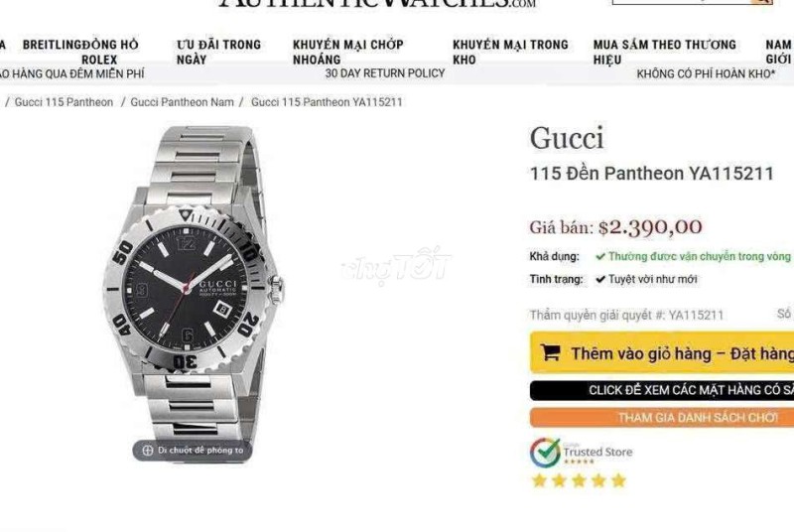Click the chợ TỐT watermark logo
This screenshot has width=794, height=532.
click(x=396, y=265)
